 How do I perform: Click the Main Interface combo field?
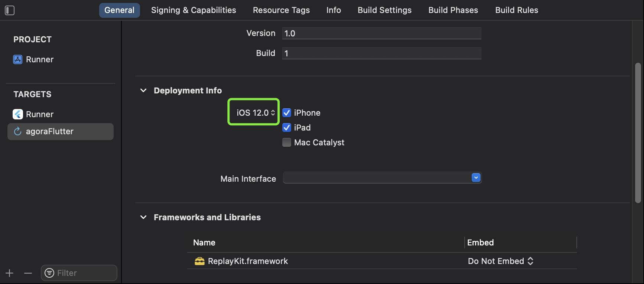[382, 178]
